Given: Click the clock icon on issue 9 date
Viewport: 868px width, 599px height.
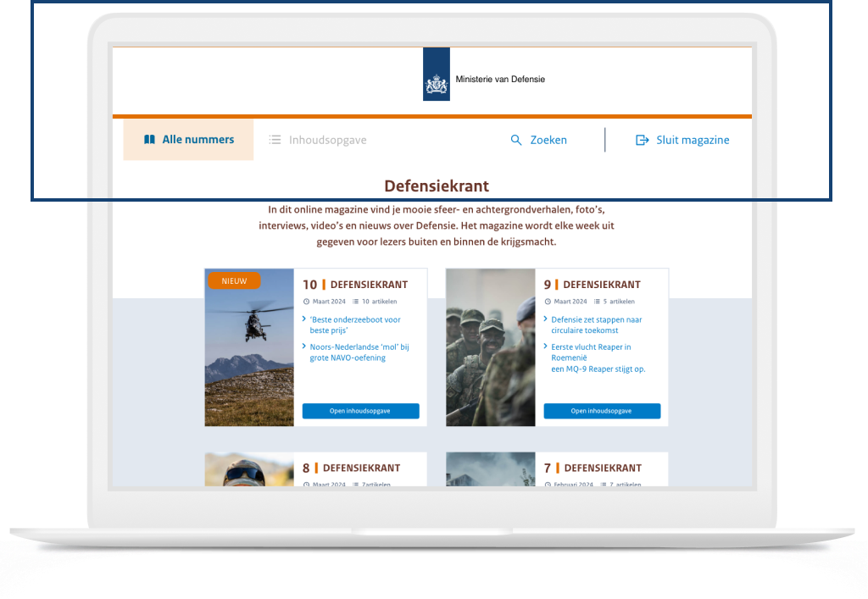Looking at the screenshot, I should coord(548,302).
